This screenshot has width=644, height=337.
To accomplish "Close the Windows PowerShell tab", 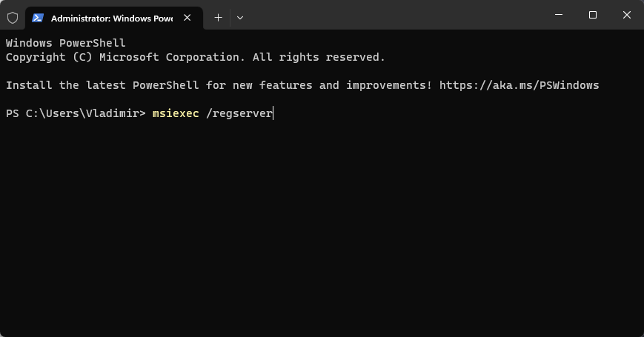I will (187, 18).
